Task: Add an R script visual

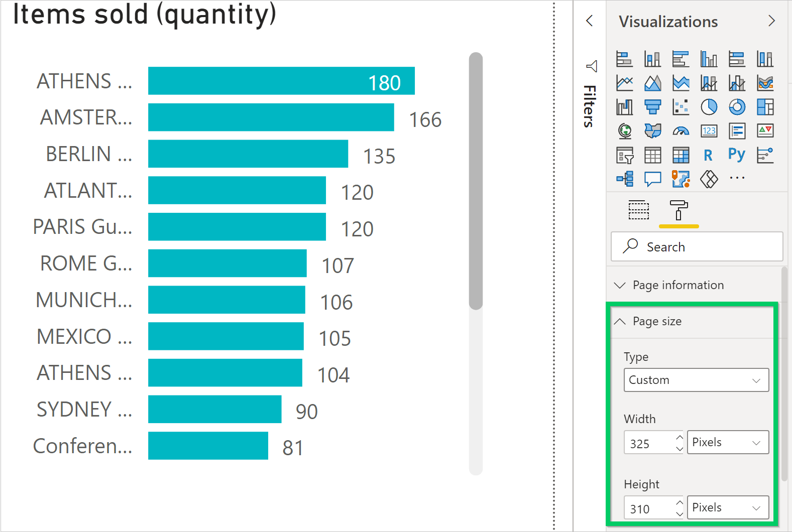Action: point(708,155)
